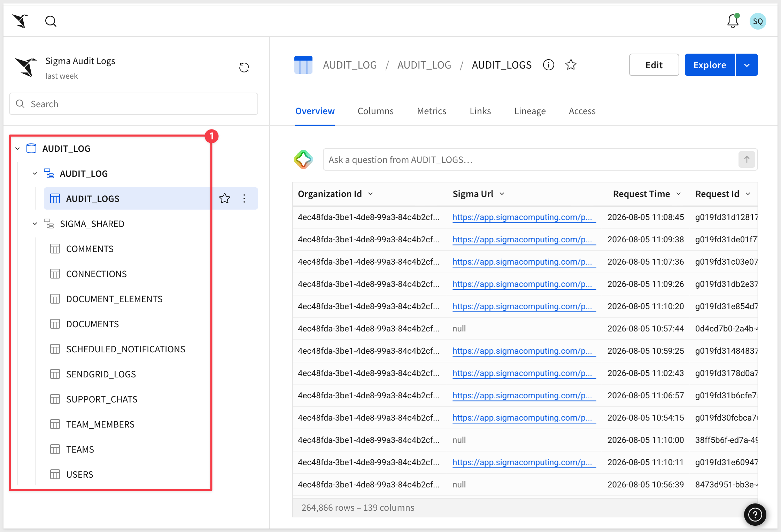Viewport: 781px width, 532px height.
Task: Switch to the Lineage tab
Action: pyautogui.click(x=530, y=111)
